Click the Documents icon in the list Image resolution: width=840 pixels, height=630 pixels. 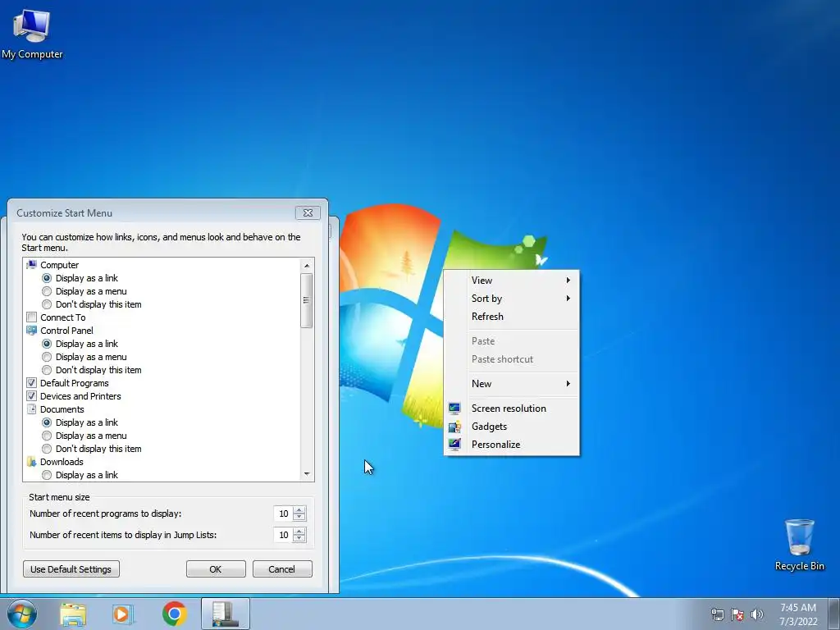point(32,409)
